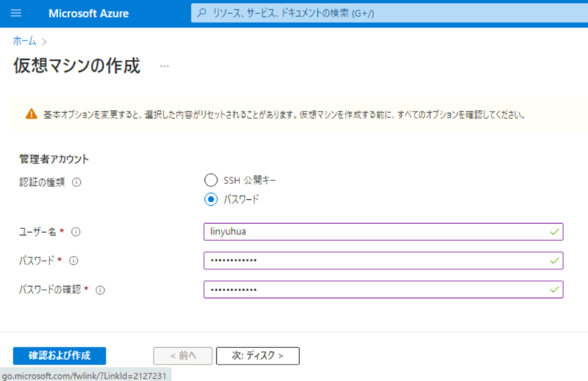Click the breadcrumb chevron after ホーム

[44, 41]
